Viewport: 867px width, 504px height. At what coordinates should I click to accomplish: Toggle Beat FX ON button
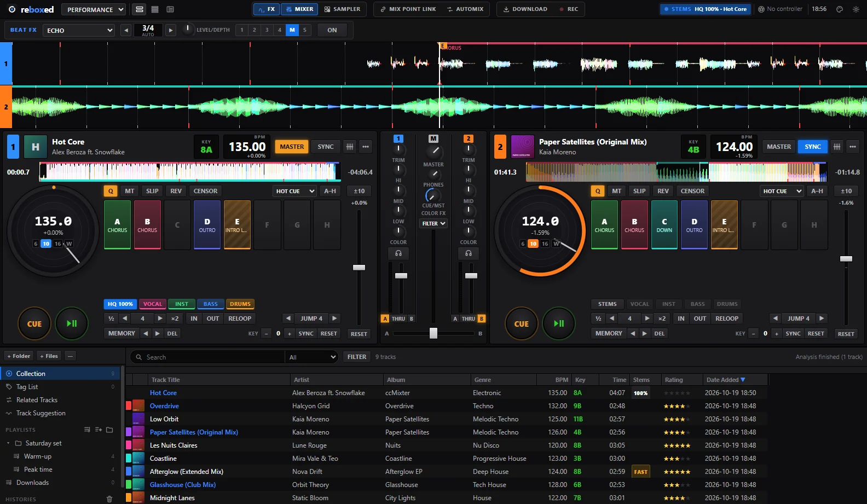click(332, 30)
